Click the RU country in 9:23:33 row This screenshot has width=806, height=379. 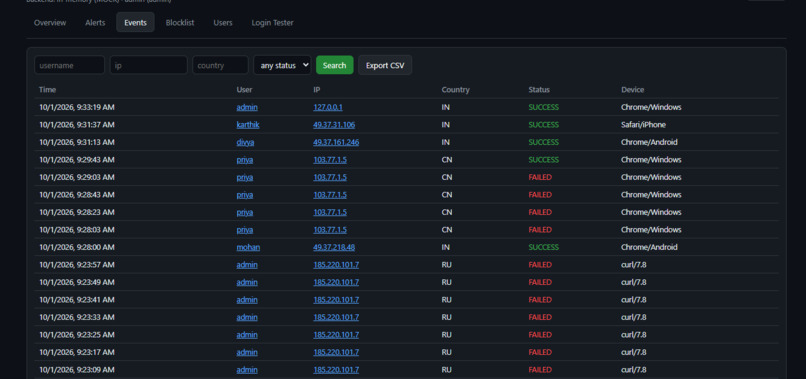point(446,317)
